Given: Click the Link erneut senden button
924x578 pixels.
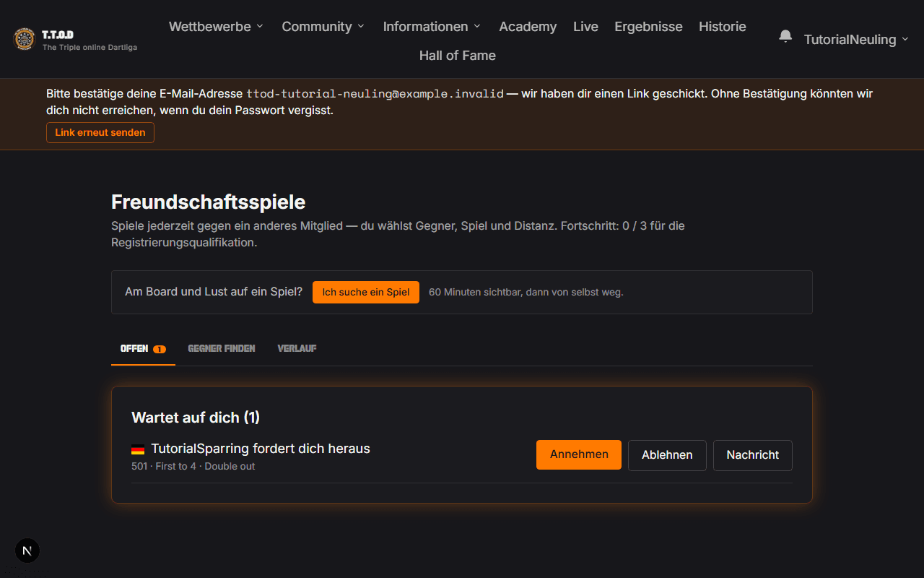Looking at the screenshot, I should pyautogui.click(x=100, y=133).
